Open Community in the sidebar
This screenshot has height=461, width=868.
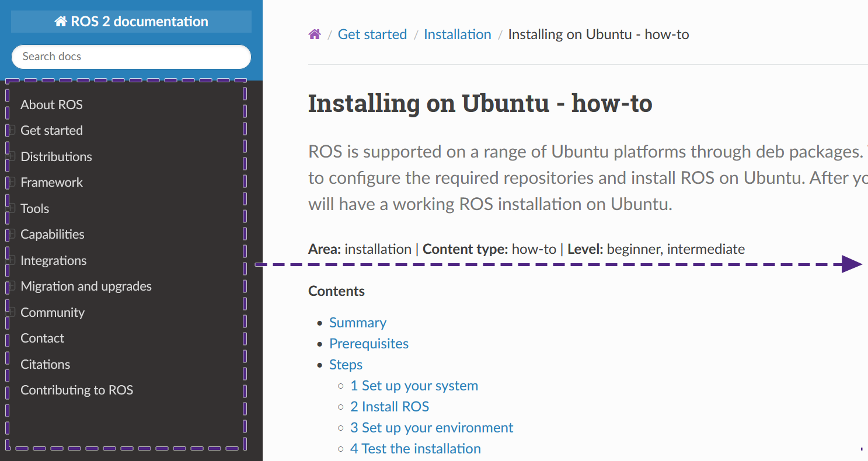(x=53, y=313)
